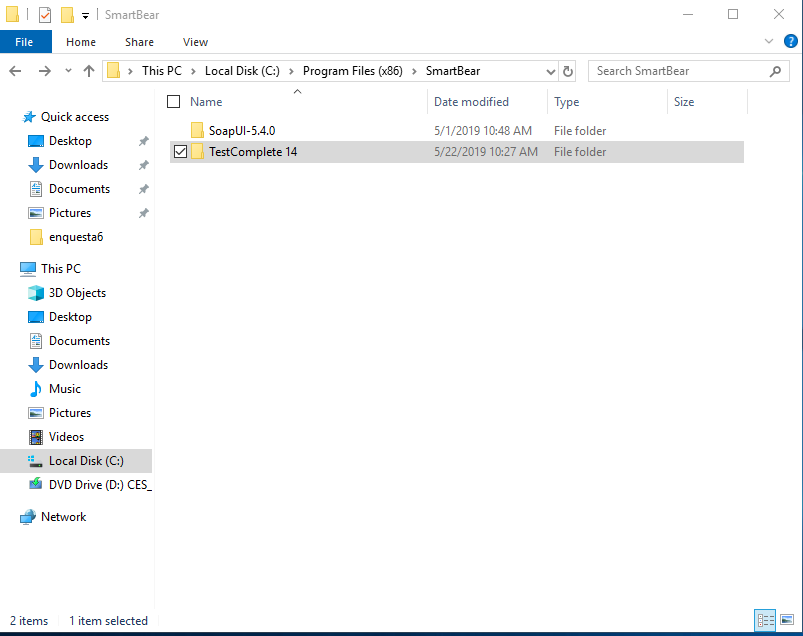Image resolution: width=803 pixels, height=636 pixels.
Task: Sort by the Date modified column header
Action: click(x=471, y=102)
